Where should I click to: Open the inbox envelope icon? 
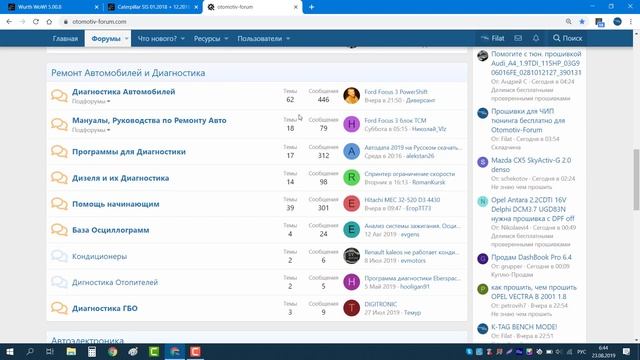pyautogui.click(x=518, y=38)
